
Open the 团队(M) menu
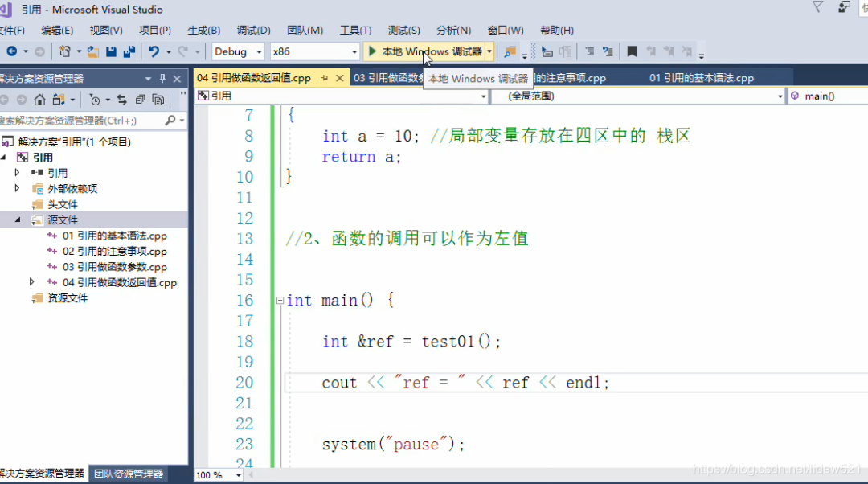pyautogui.click(x=305, y=30)
